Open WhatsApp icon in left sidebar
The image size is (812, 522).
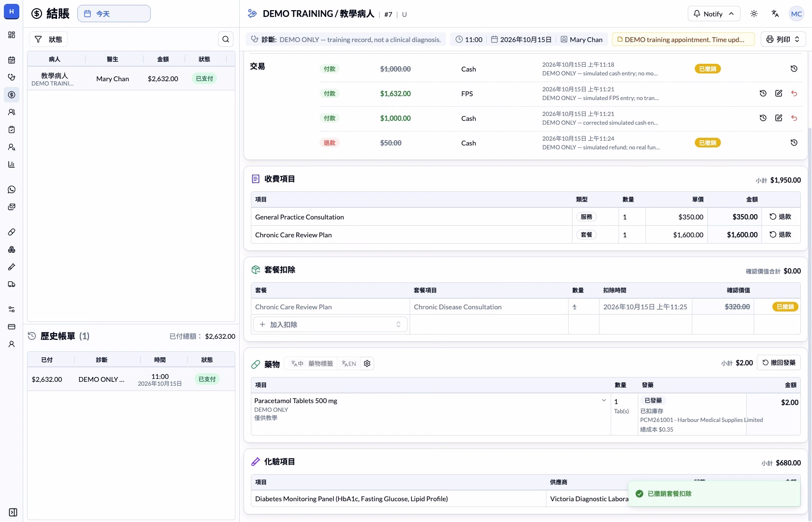(12, 189)
